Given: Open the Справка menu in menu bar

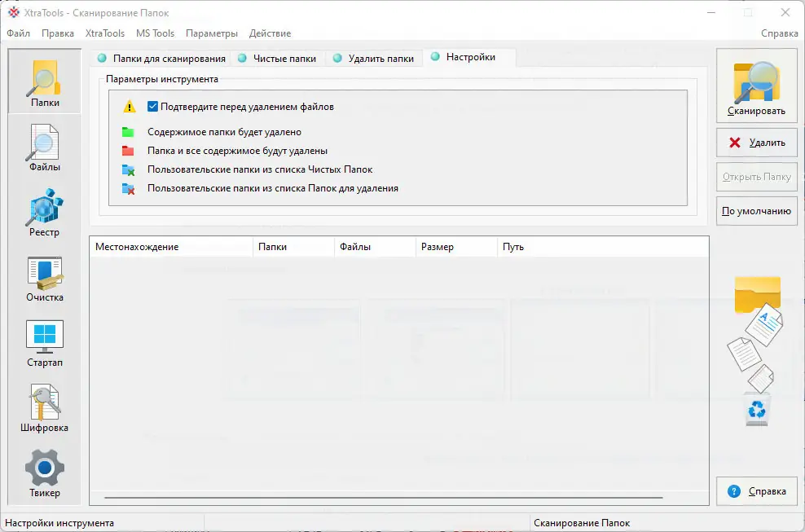Looking at the screenshot, I should tap(779, 33).
